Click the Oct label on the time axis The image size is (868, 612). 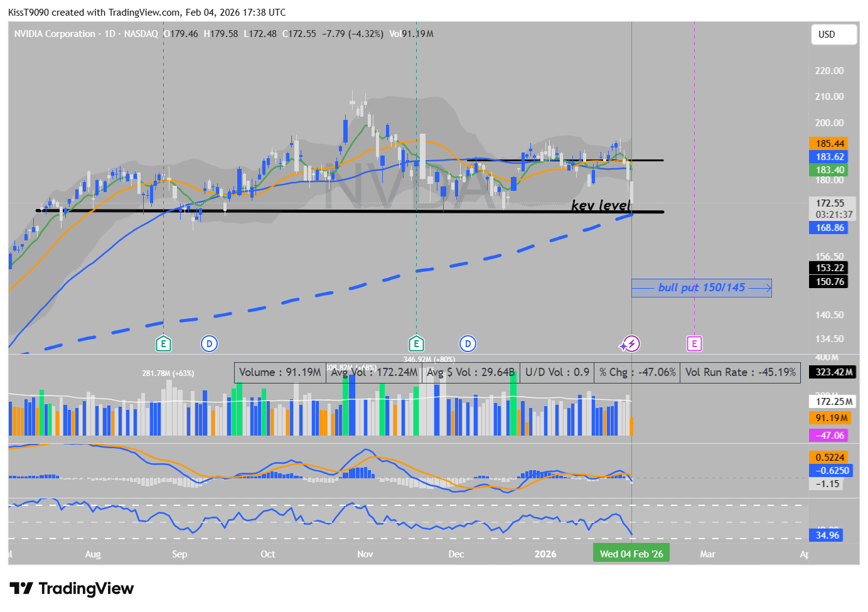tap(268, 554)
